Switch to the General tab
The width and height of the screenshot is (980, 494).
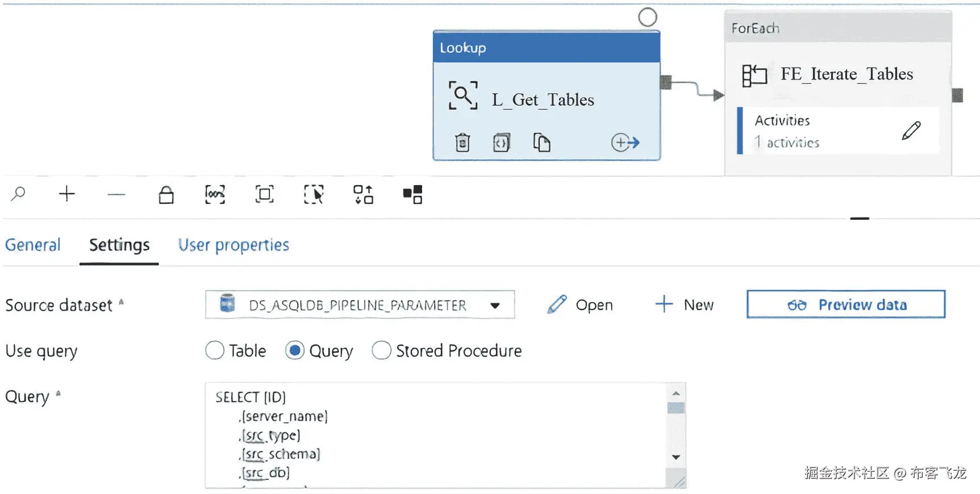[33, 245]
